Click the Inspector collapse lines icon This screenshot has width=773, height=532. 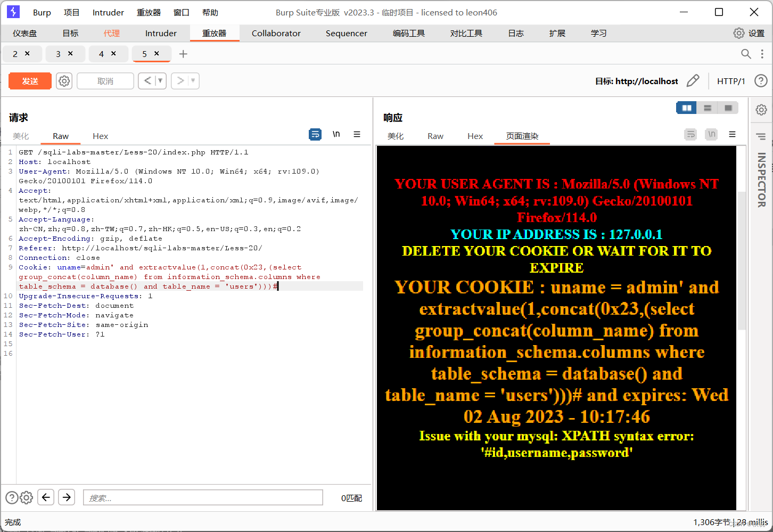[x=761, y=137]
